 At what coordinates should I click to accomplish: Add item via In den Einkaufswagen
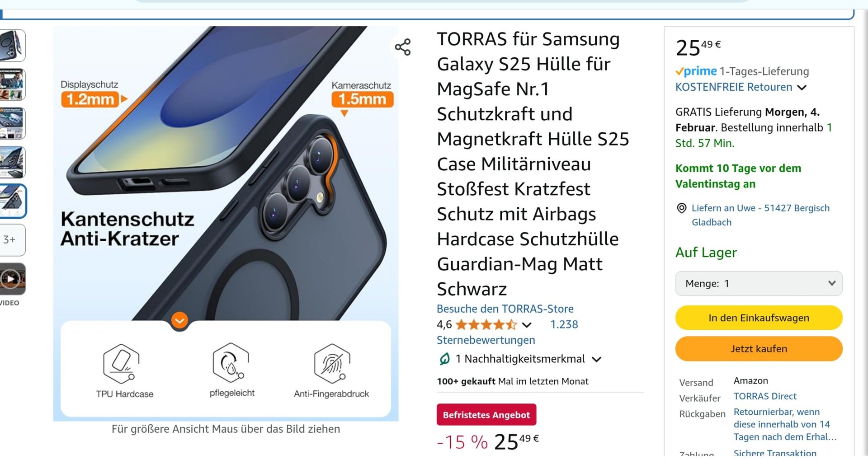pos(759,318)
